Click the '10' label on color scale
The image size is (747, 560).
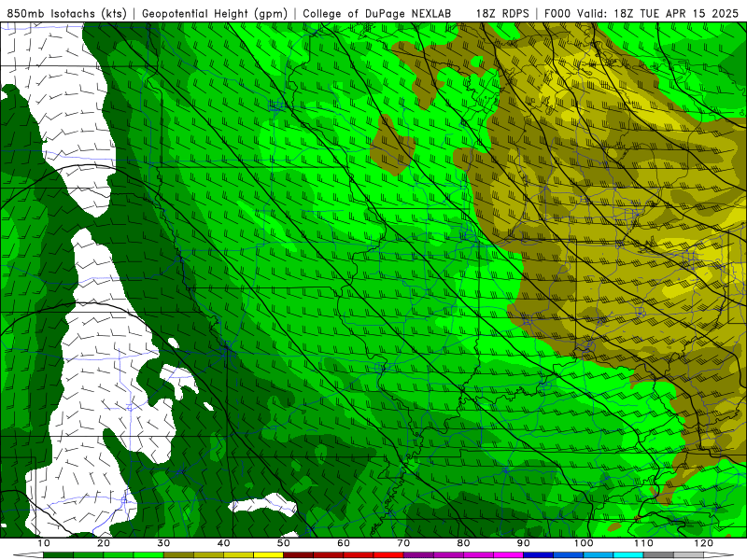tap(43, 543)
